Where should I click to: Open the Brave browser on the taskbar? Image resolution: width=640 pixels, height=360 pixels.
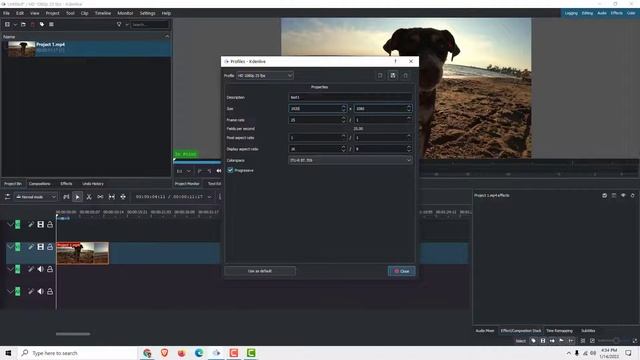(x=164, y=353)
